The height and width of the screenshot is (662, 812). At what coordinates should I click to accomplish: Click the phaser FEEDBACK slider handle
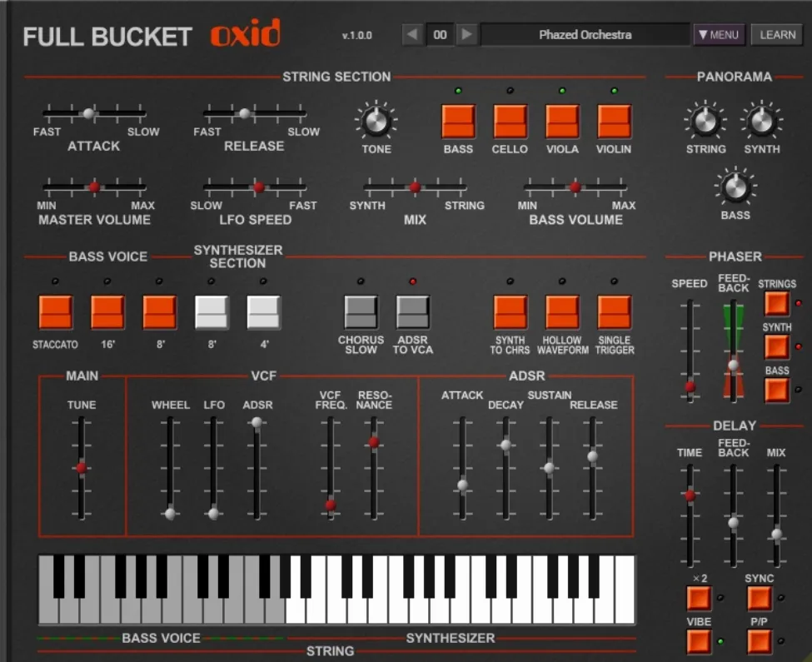pyautogui.click(x=733, y=365)
